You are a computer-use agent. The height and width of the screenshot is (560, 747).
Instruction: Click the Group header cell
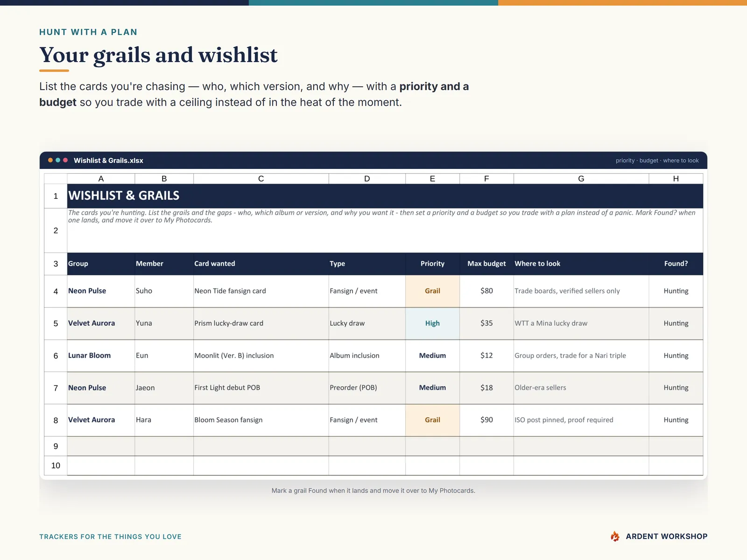point(101,264)
